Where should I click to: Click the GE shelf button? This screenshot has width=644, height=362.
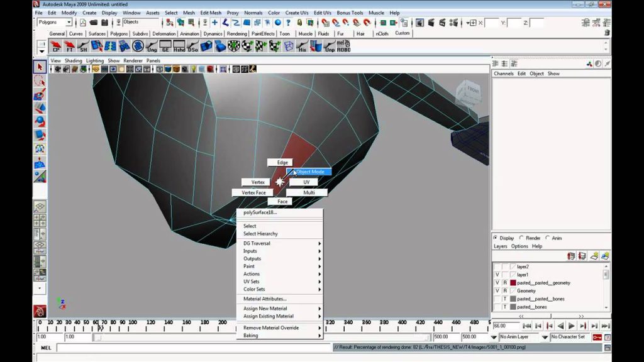tap(165, 46)
